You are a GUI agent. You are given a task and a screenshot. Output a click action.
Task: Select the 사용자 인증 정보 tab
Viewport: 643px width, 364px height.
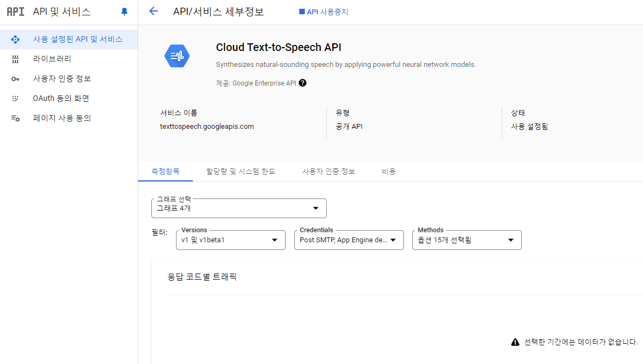[x=329, y=171]
